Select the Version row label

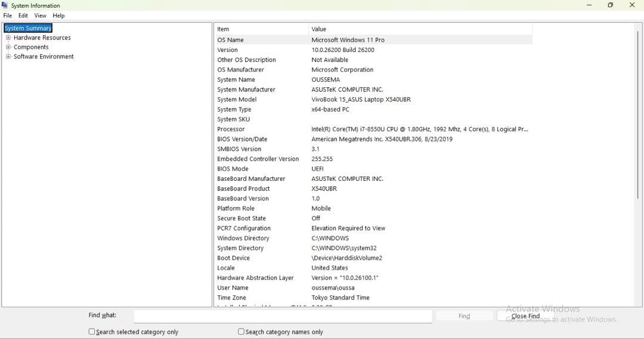pos(227,50)
